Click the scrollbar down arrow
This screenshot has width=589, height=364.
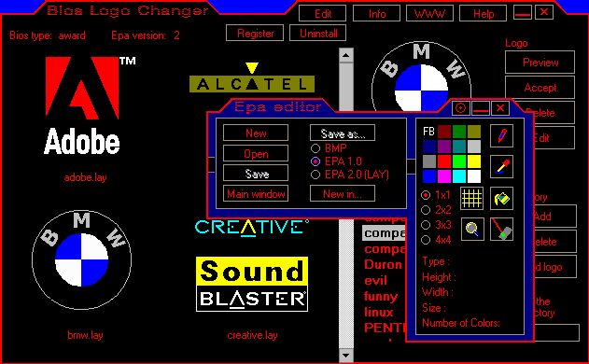point(345,355)
